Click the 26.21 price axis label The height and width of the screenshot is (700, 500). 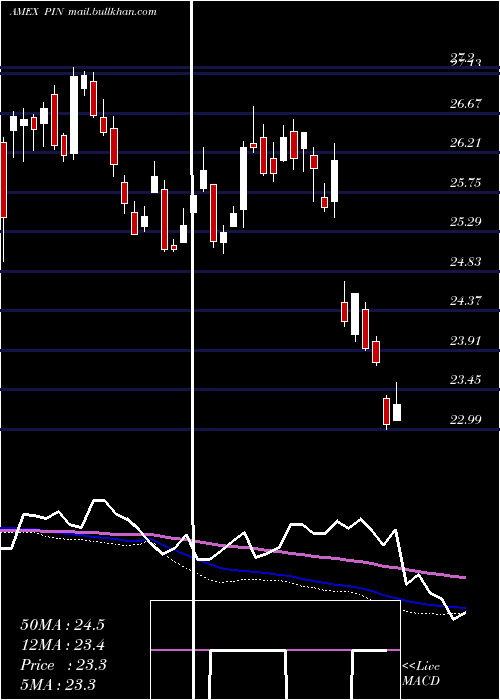coord(466,143)
